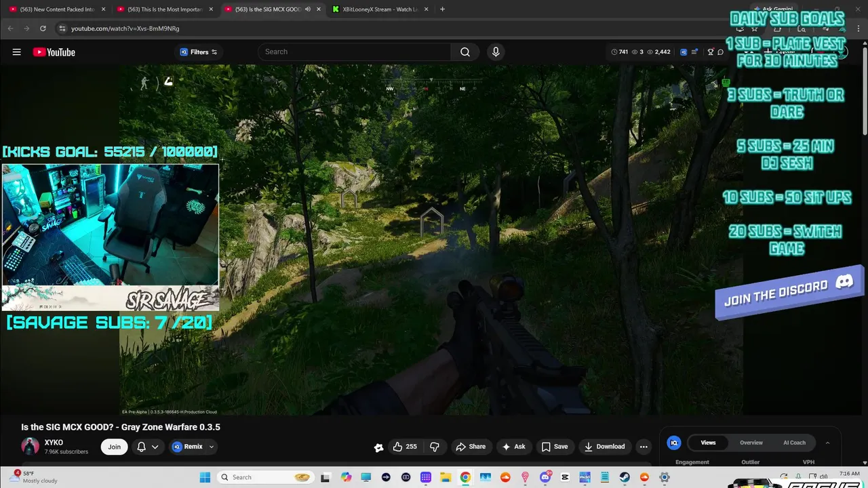Screen dimensions: 868x488
Task: Open a new browser tab
Action: tap(442, 9)
